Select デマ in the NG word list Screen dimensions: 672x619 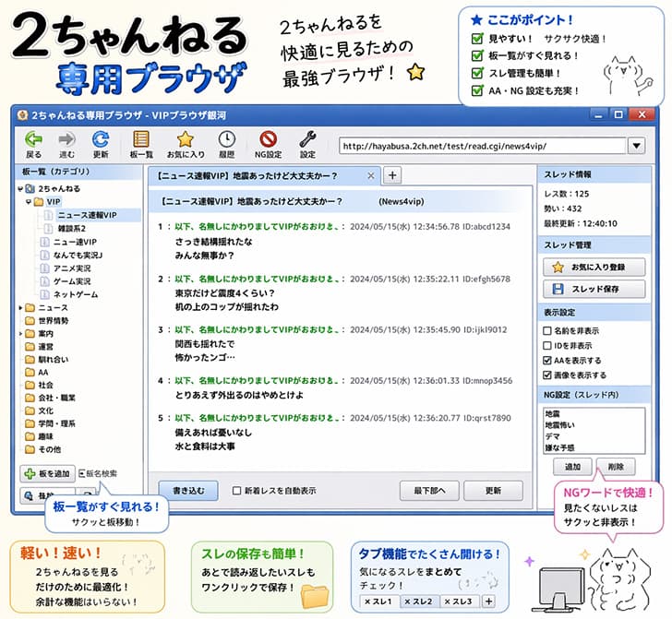pyautogui.click(x=552, y=436)
